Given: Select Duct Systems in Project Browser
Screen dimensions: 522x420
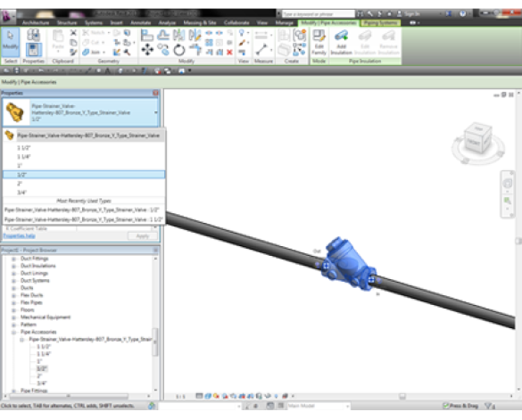Looking at the screenshot, I should (x=35, y=281).
